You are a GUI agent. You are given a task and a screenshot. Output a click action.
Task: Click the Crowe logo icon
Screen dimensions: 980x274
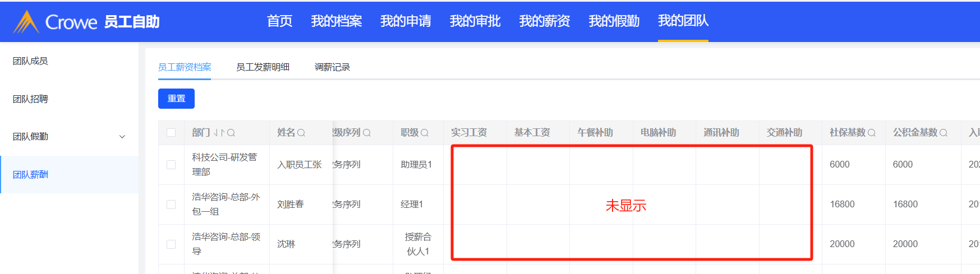[x=26, y=22]
